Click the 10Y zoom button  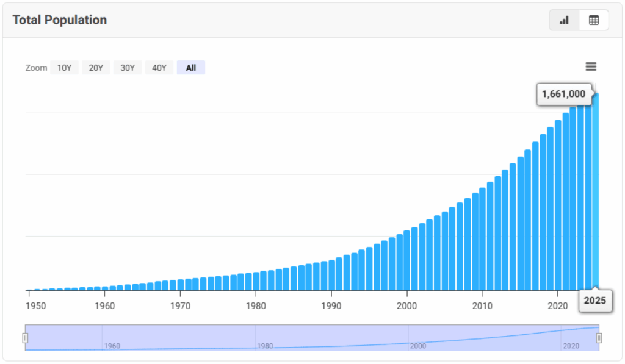tap(64, 67)
